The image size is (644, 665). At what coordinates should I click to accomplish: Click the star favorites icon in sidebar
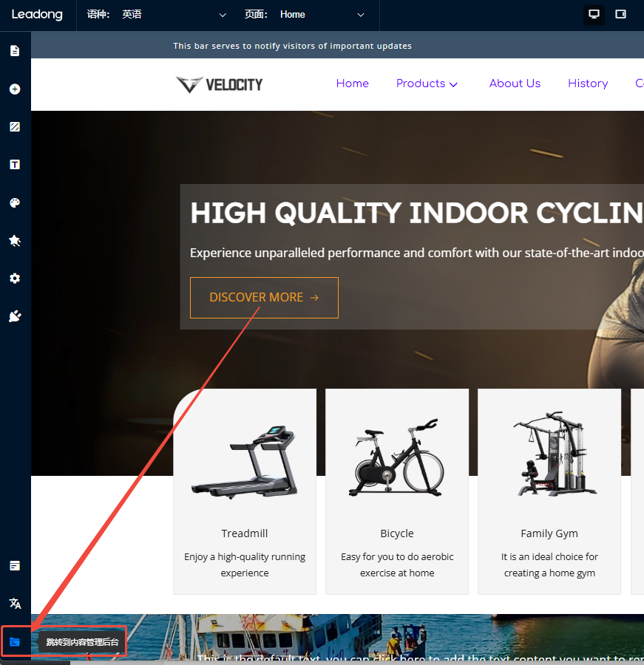[x=15, y=240]
